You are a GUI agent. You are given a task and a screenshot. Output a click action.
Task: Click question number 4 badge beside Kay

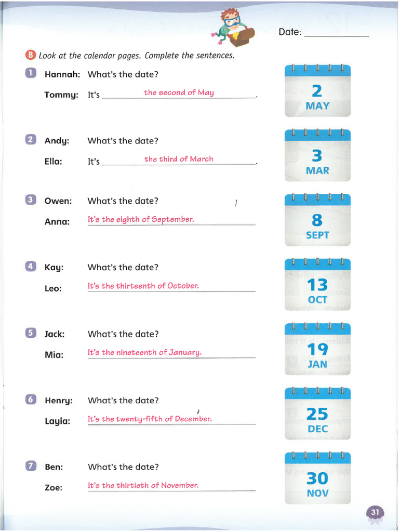[x=31, y=267]
